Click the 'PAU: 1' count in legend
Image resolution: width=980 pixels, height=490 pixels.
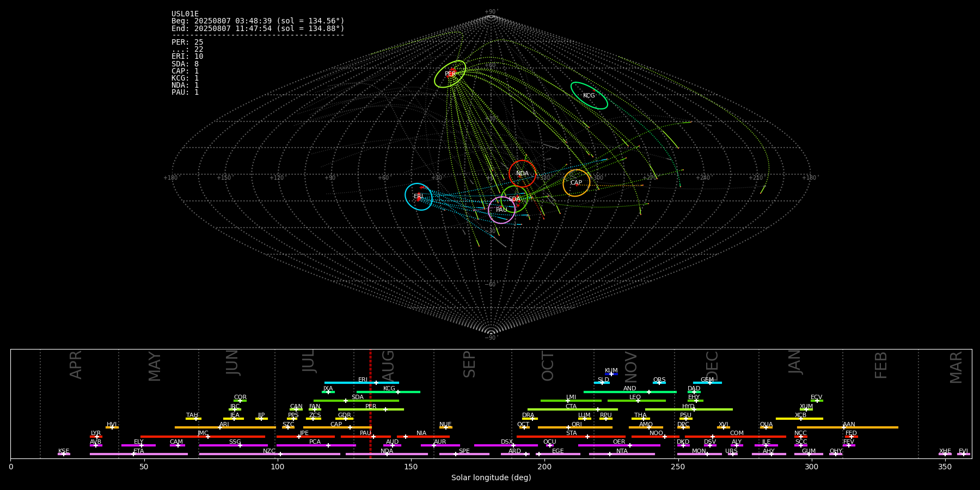[185, 93]
